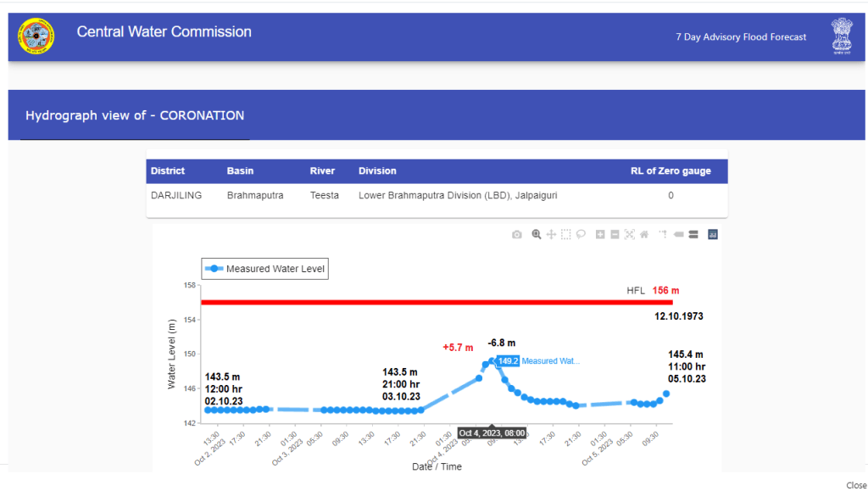Open the 7 Day Advisory Flood Forecast link

[741, 37]
